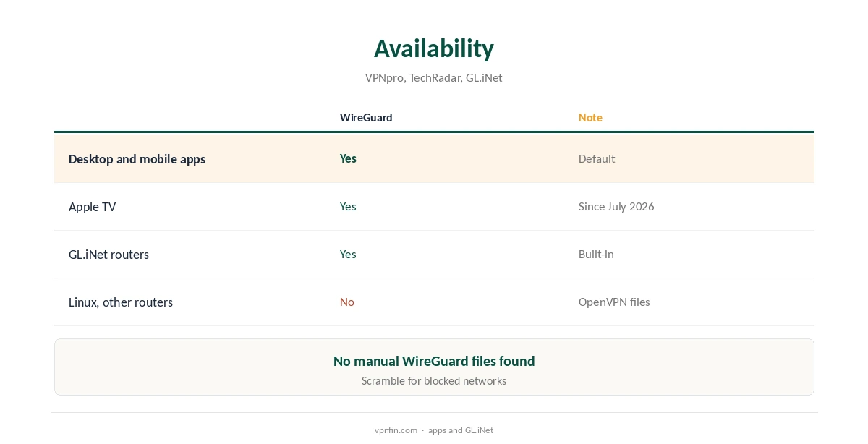868x444 pixels.
Task: Click the Default note cell
Action: pos(597,158)
